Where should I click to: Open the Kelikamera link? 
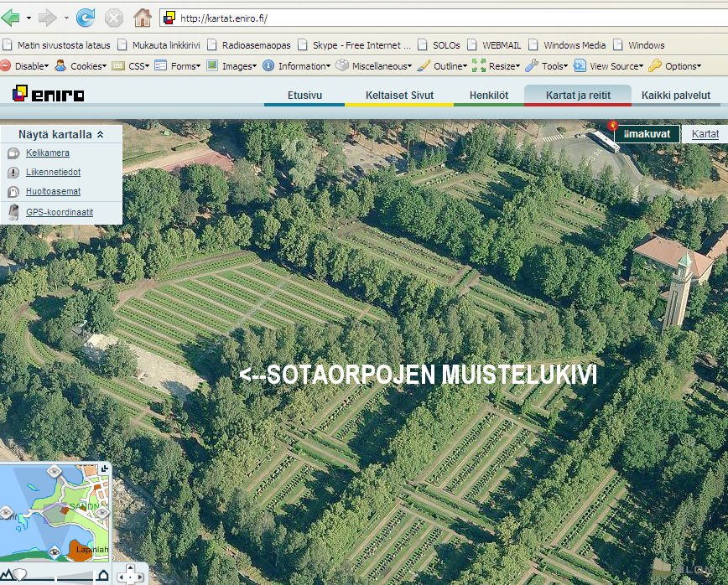[47, 153]
